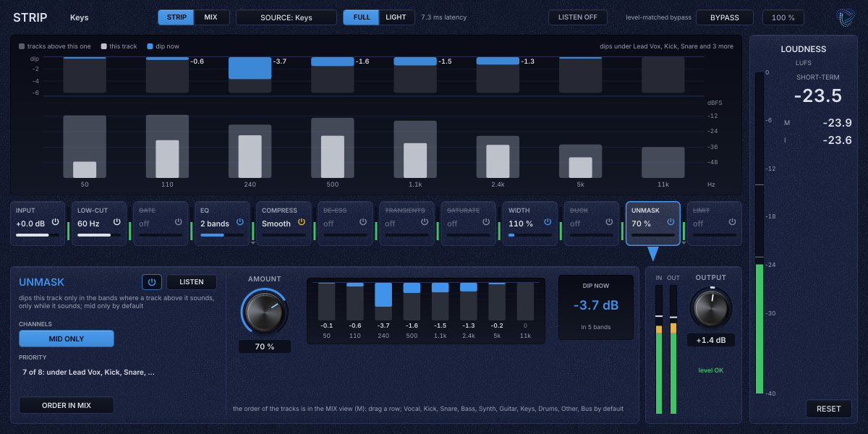Viewport: 868px width, 434px height.
Task: Click the 70 % amount value field
Action: click(265, 346)
